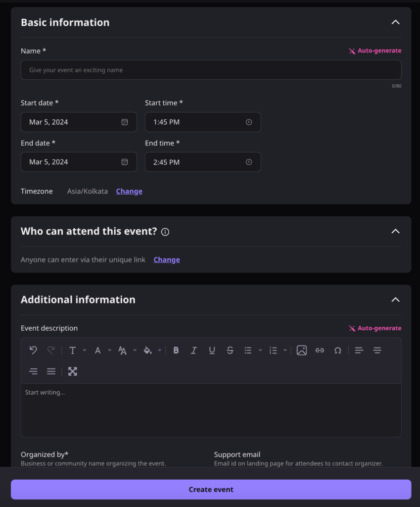This screenshot has width=420, height=507.
Task: Auto-generate the event name
Action: 375,51
